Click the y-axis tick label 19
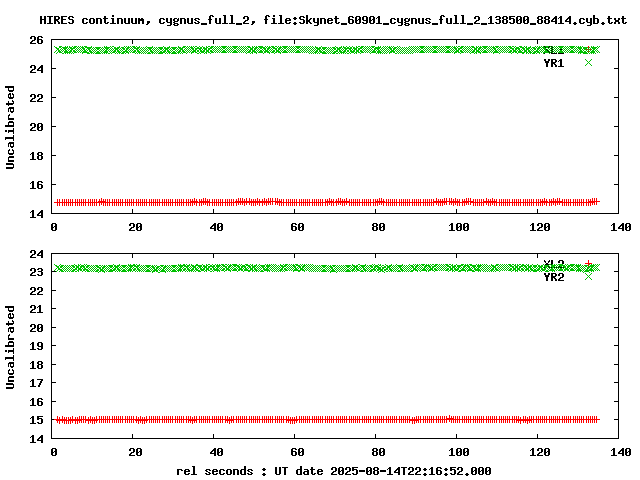The image size is (640, 480). tap(36, 346)
